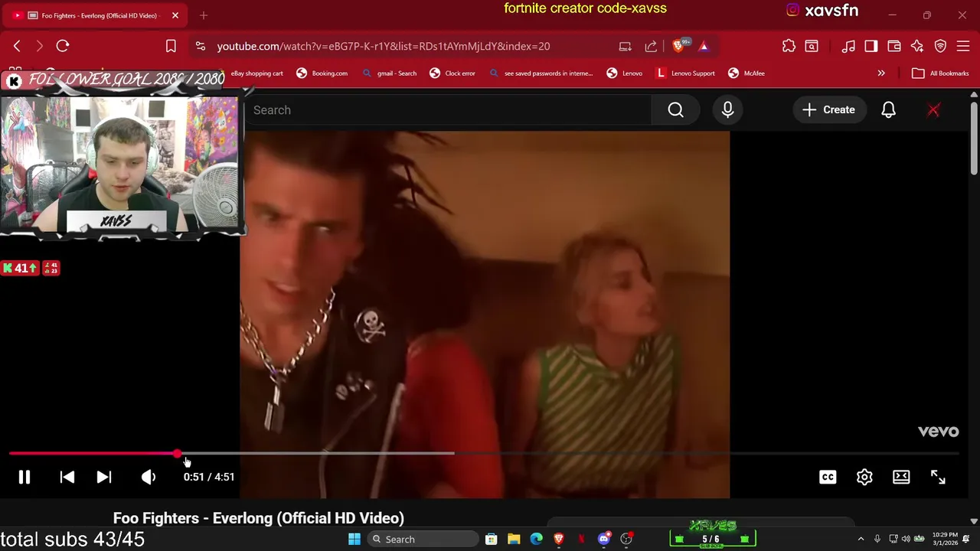Open the Lenovo Support bookmark
The height and width of the screenshot is (551, 980).
click(x=686, y=73)
